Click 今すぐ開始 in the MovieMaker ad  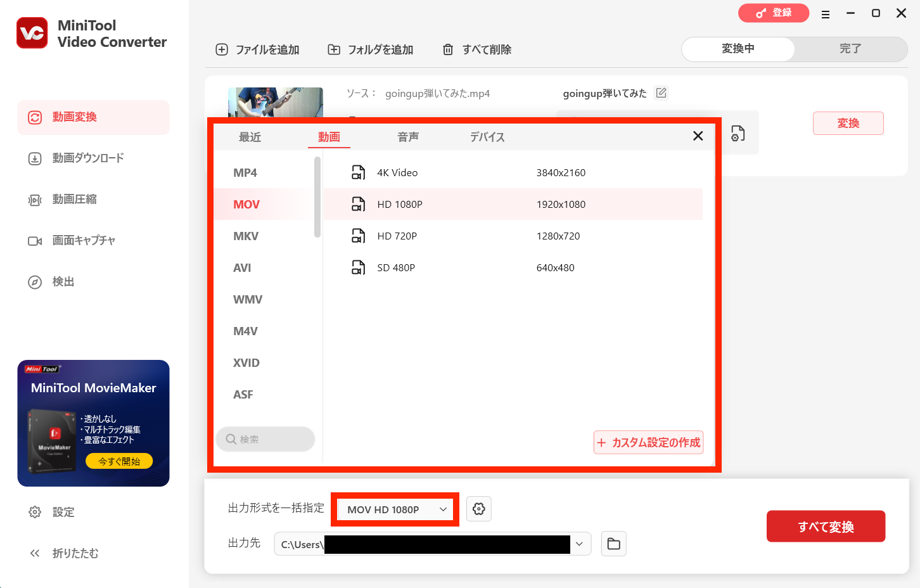tap(119, 461)
